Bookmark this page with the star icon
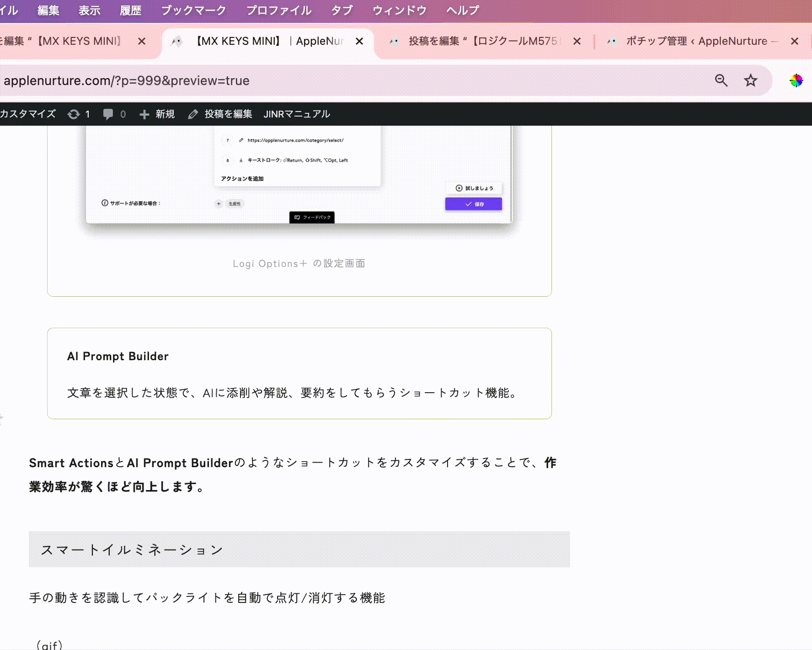 tap(751, 80)
